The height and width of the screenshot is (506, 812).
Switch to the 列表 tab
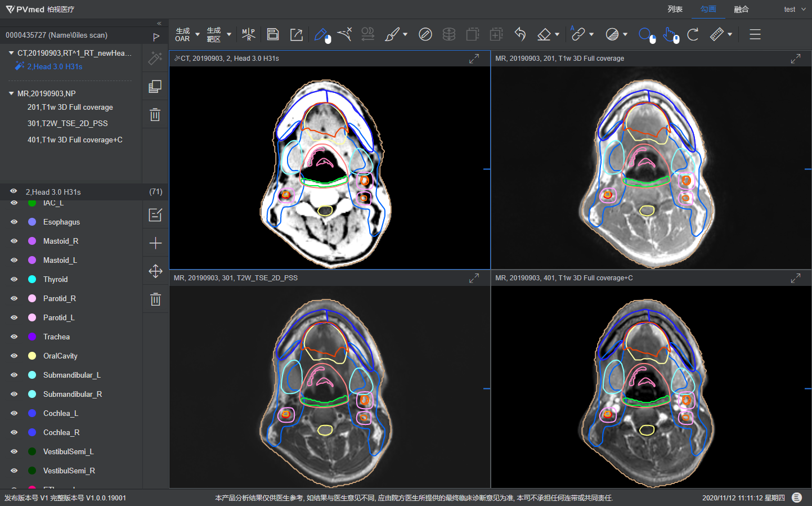point(675,9)
